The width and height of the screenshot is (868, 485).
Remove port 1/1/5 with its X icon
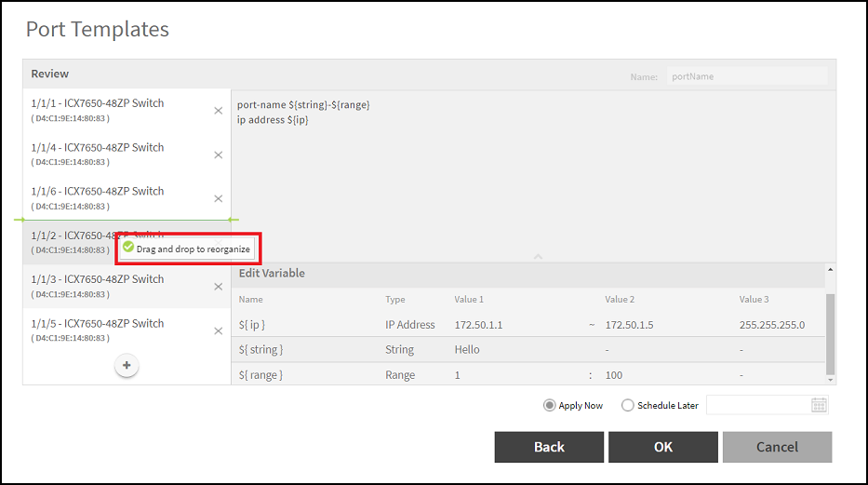218,331
